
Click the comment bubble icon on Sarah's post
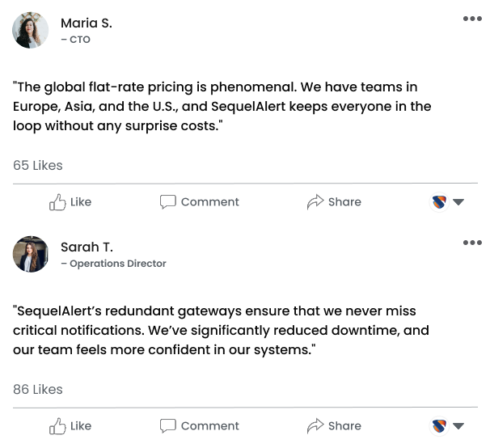167,426
